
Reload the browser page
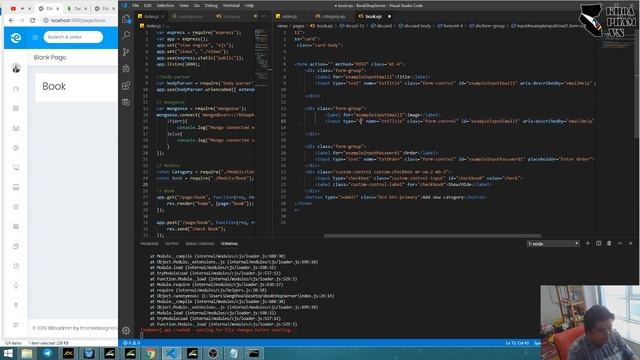(32, 20)
